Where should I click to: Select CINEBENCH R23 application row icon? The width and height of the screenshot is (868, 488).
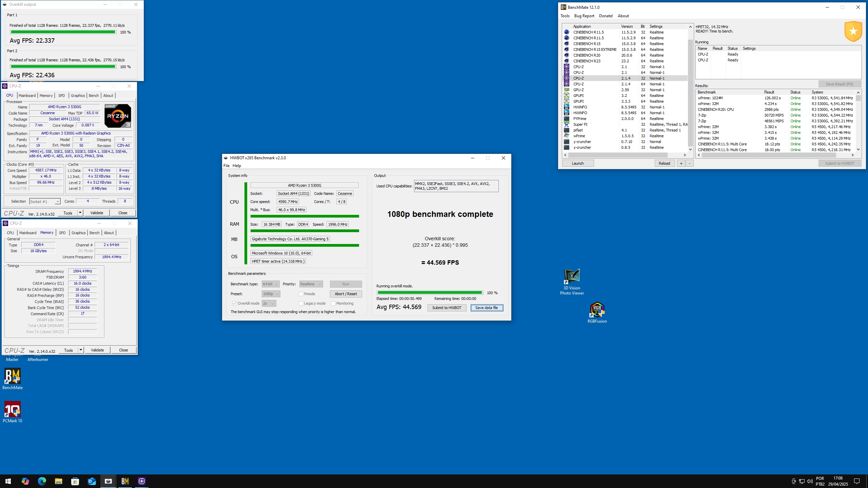pos(567,61)
